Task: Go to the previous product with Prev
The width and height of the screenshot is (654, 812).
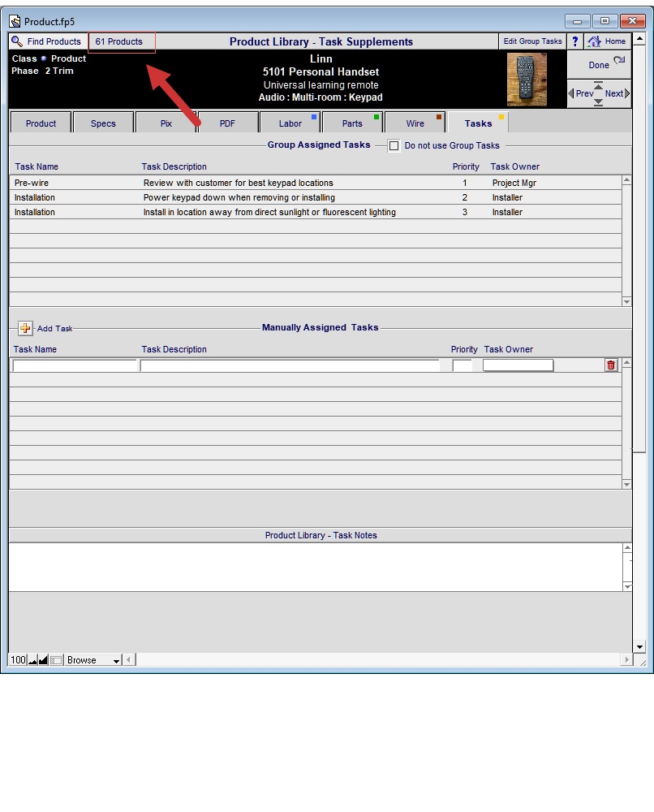Action: (580, 93)
